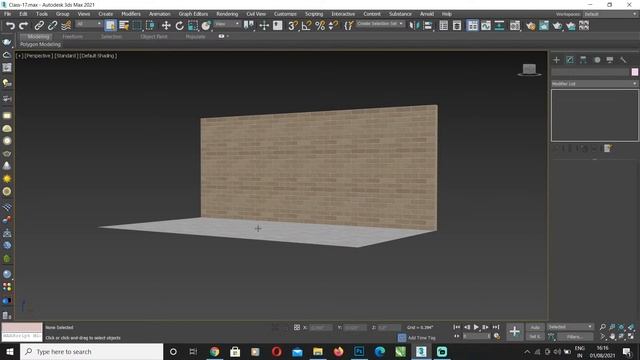Toggle 3D Snaps on the toolbar
This screenshot has height=360, width=640.
(x=293, y=26)
